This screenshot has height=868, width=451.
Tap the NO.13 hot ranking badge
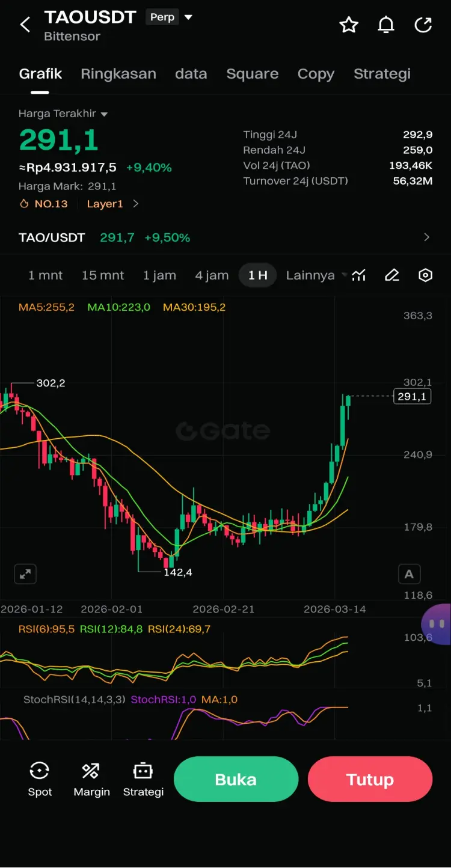(44, 204)
